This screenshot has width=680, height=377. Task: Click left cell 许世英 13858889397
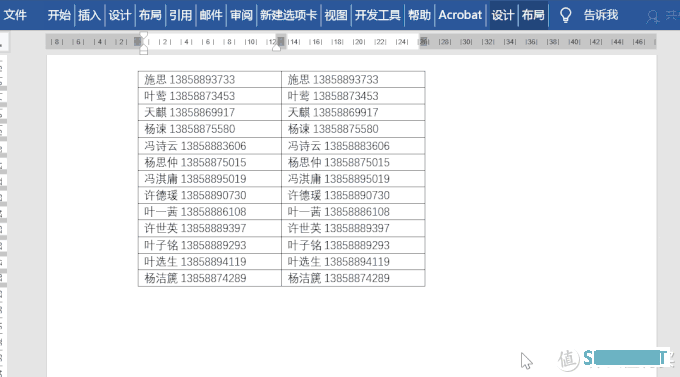point(210,228)
